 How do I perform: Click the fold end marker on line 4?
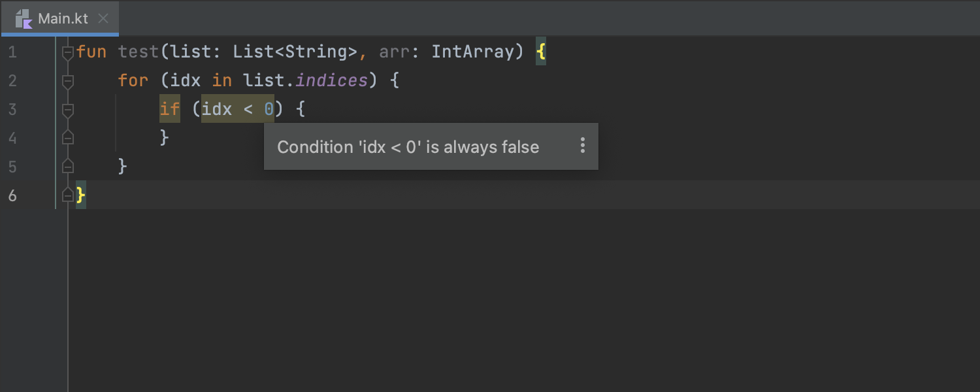68,137
